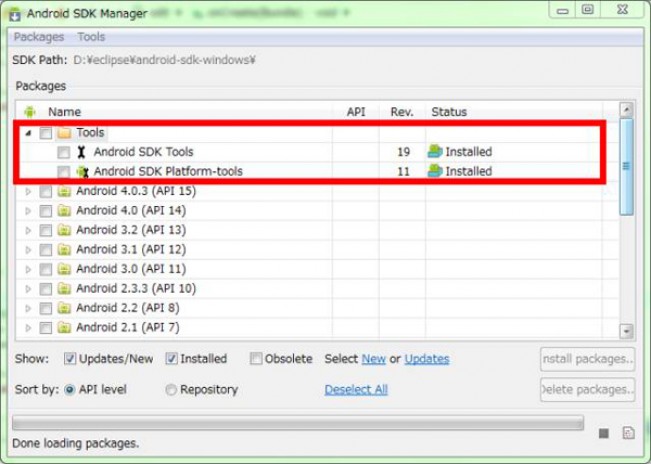Expand Android 3.2 (API 13) group
The width and height of the screenshot is (651, 464).
28,230
